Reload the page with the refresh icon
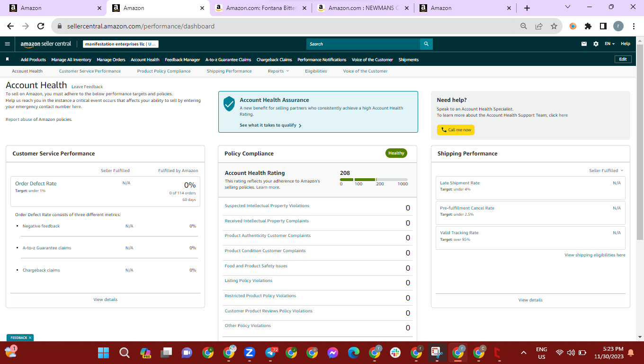The image size is (644, 364). [41, 27]
